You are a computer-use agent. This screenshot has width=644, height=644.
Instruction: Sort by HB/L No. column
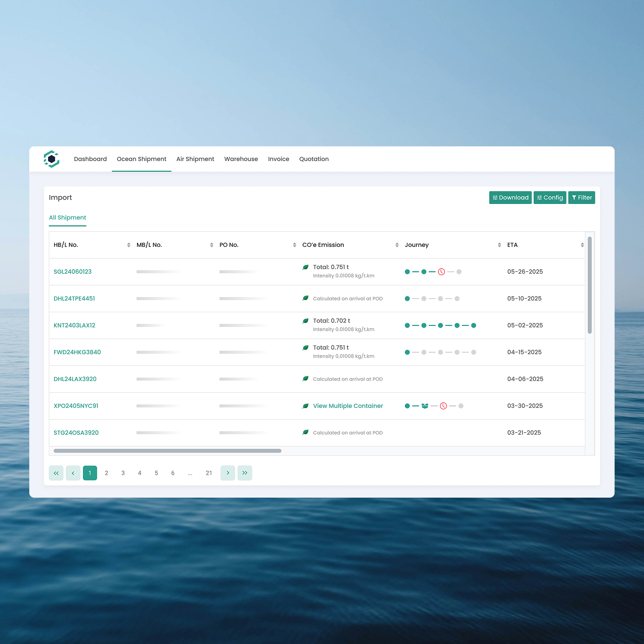(x=128, y=245)
